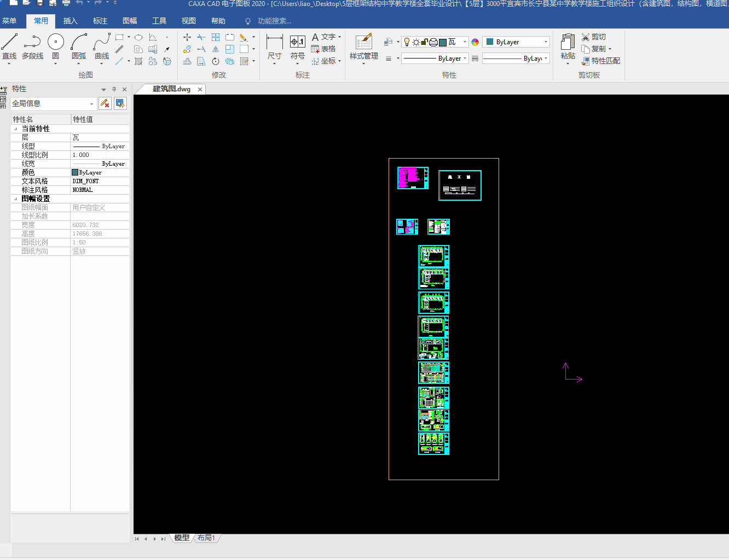The width and height of the screenshot is (729, 560).
Task: Select the parallel lines tool
Action: coord(119,49)
